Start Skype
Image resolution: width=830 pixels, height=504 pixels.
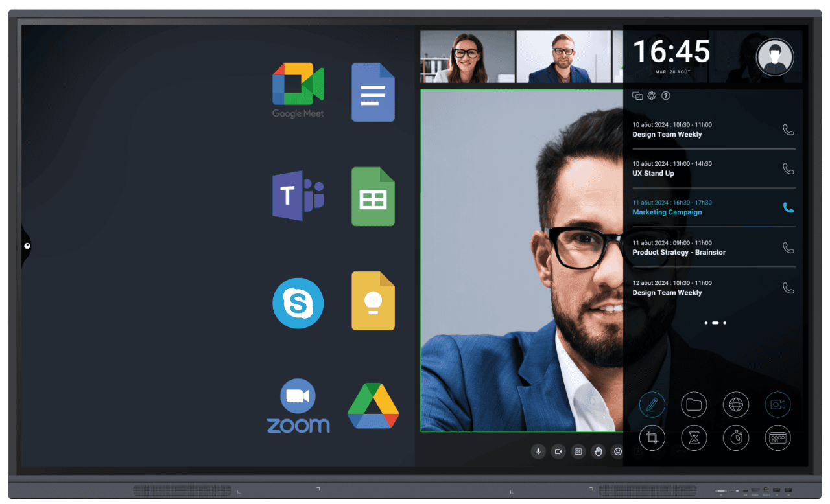click(x=298, y=303)
